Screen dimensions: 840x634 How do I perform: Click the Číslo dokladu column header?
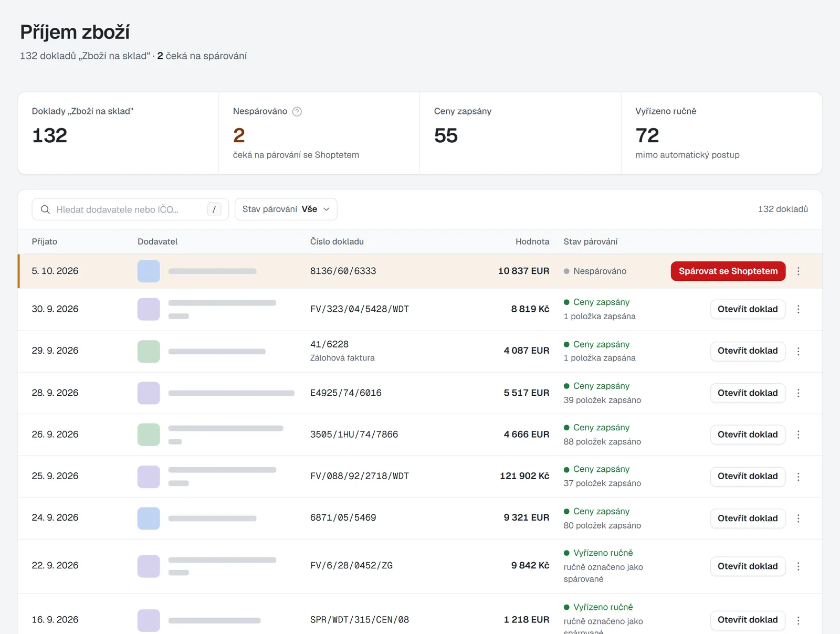(x=337, y=242)
